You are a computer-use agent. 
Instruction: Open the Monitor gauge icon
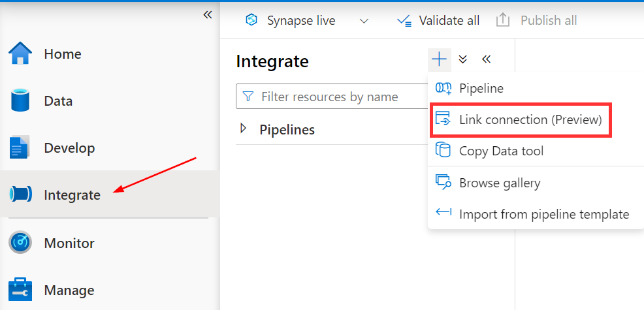(20, 243)
